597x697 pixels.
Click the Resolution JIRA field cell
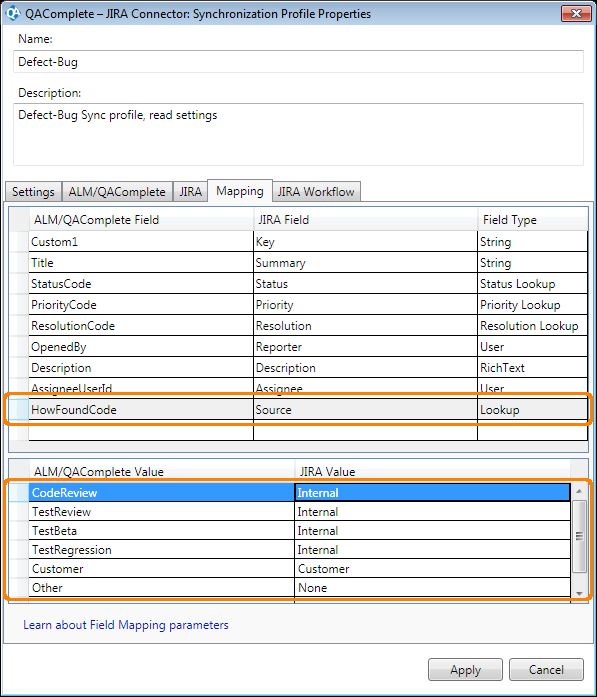click(x=365, y=326)
